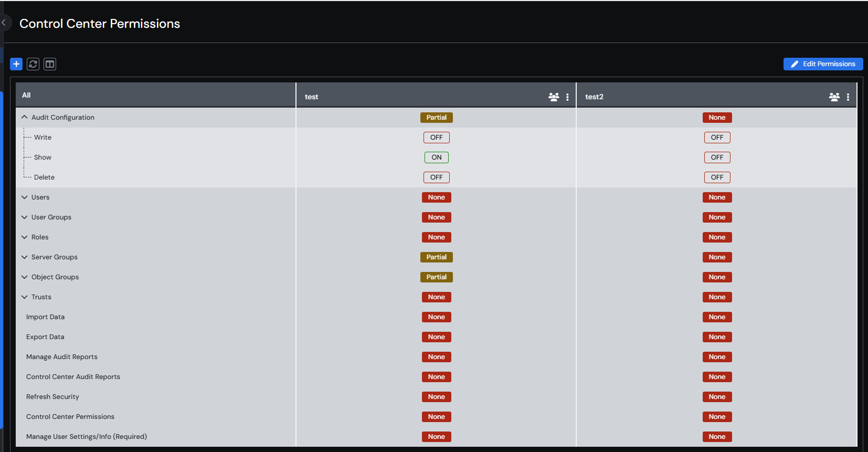
Task: Open three-dot menu in test2 column
Action: coord(848,97)
